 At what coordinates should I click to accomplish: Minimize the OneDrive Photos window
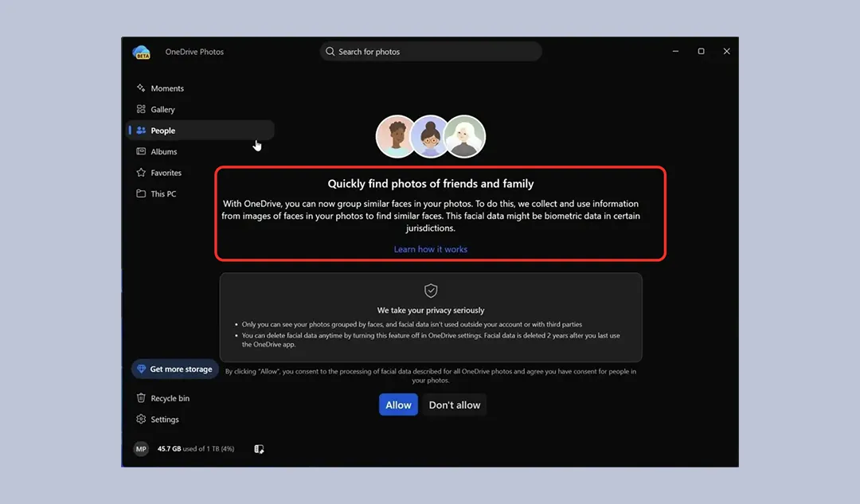click(676, 51)
